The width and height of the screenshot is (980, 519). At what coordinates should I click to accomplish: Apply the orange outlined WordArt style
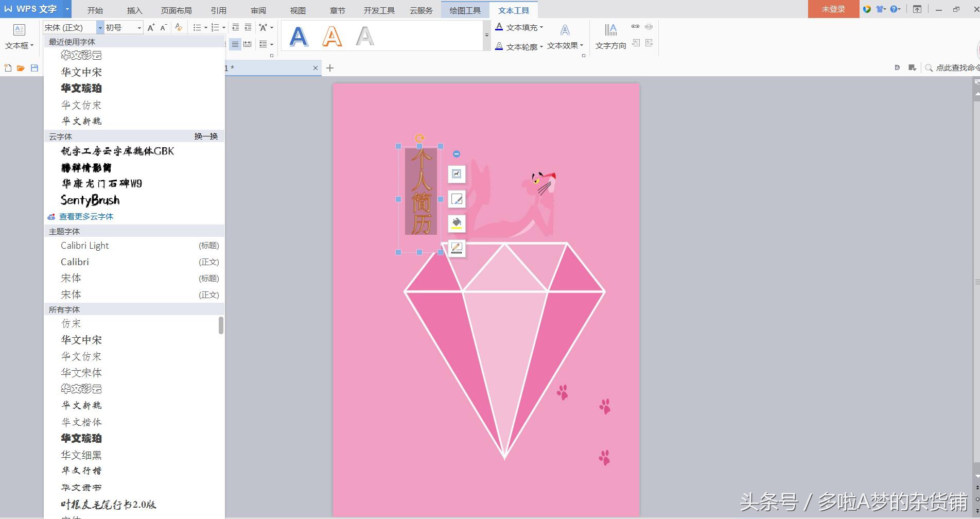click(x=332, y=36)
